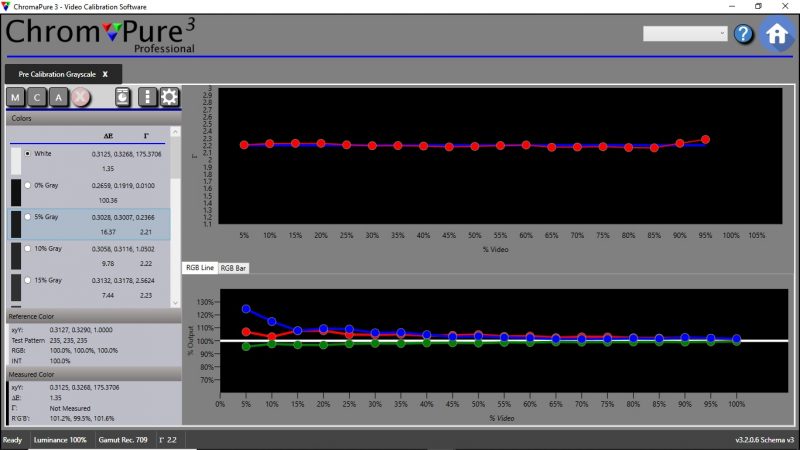Click the M measure button
The image size is (800, 450).
[x=16, y=97]
